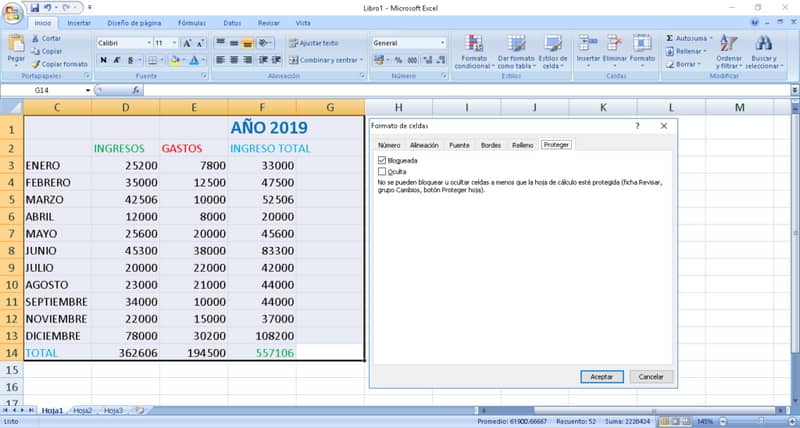Open Excel help question mark icon
The height and width of the screenshot is (428, 800).
coord(755,23)
